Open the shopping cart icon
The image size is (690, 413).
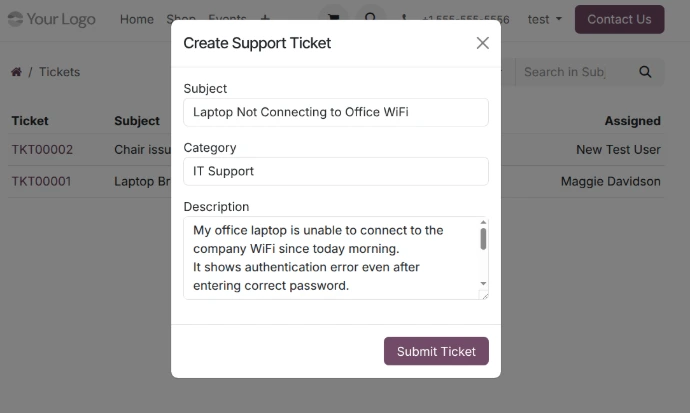click(x=331, y=18)
